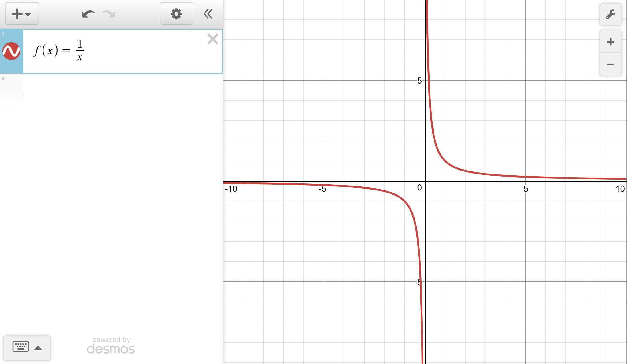Select the empty expression row 2
Screen dimensions: 627x364
122,89
